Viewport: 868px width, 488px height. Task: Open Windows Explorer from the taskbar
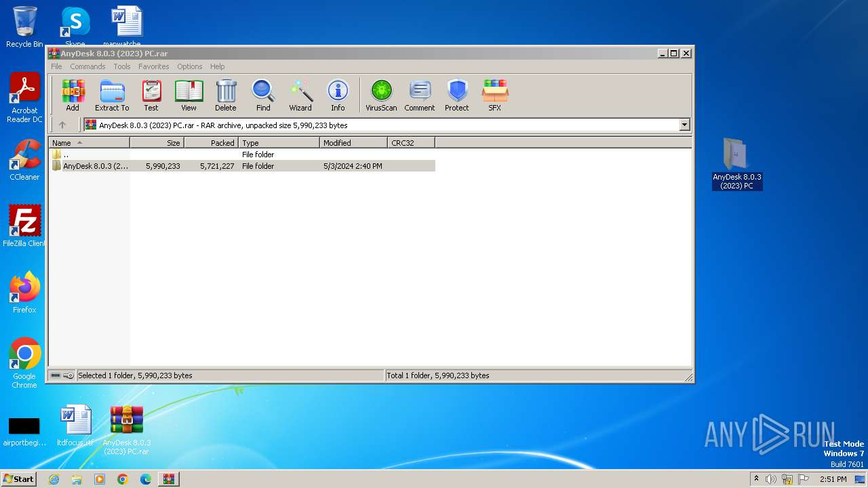77,479
